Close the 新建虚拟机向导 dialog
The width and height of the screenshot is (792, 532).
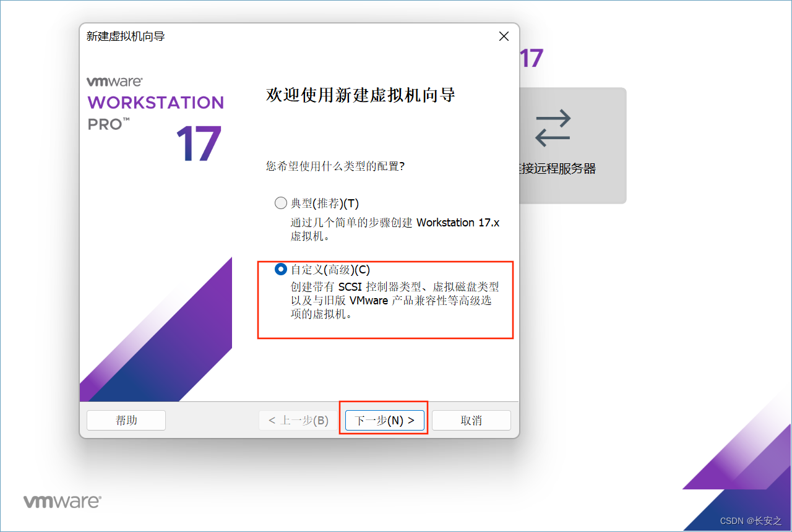(x=504, y=36)
